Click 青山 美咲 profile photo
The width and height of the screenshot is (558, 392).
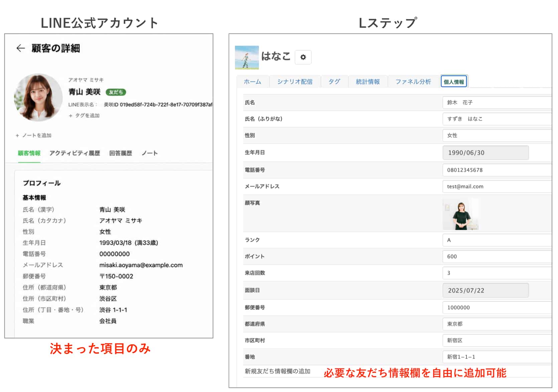38,97
